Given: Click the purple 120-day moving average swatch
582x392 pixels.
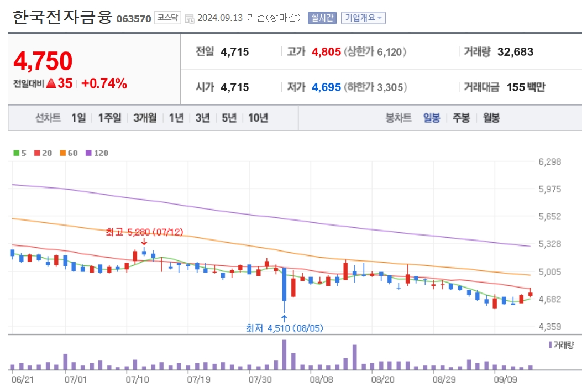Looking at the screenshot, I should [x=89, y=153].
